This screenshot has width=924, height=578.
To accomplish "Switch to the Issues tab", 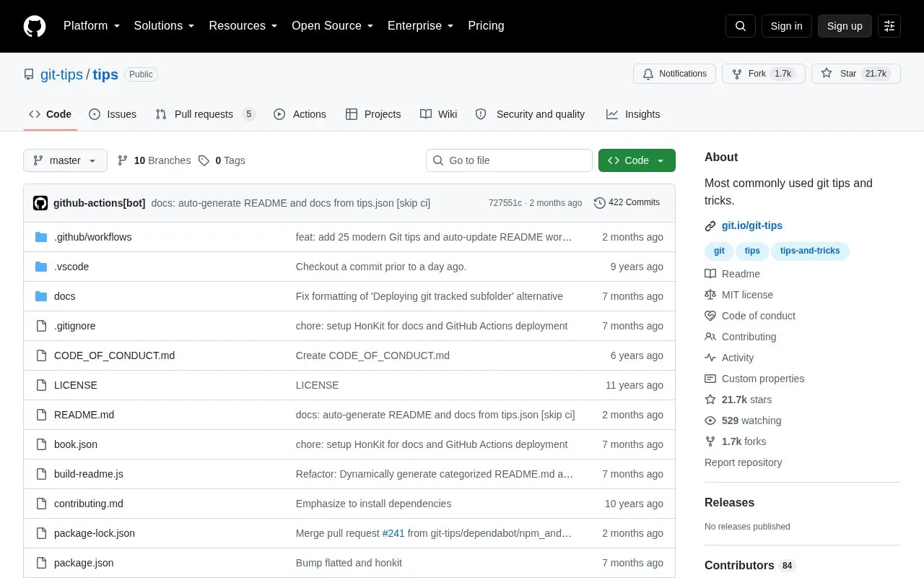I will 113,114.
